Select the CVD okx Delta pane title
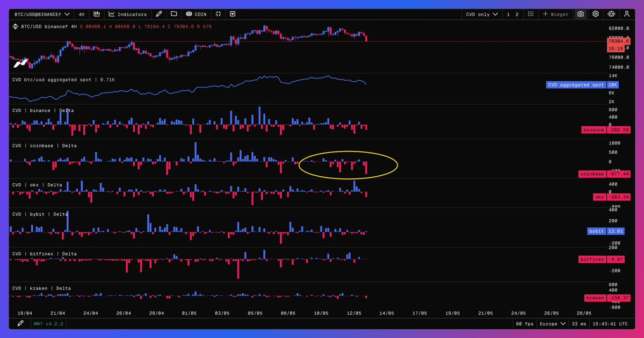The width and height of the screenshot is (644, 338). pos(37,185)
